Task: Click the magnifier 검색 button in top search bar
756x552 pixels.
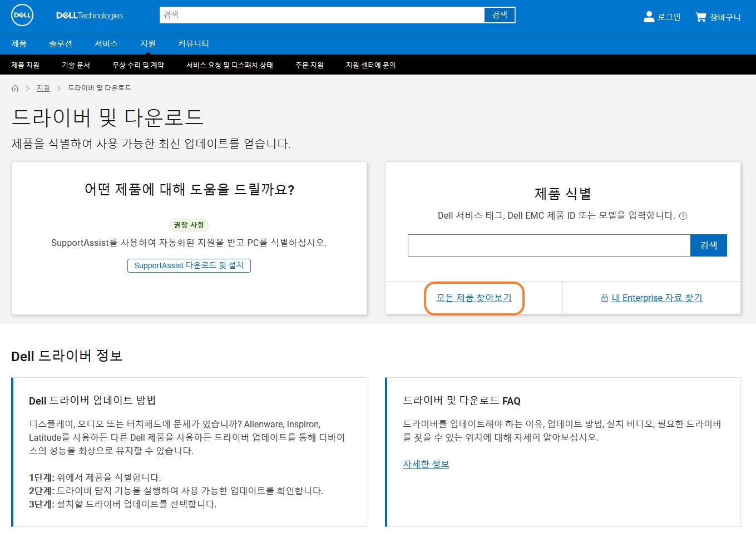Action: [x=498, y=14]
